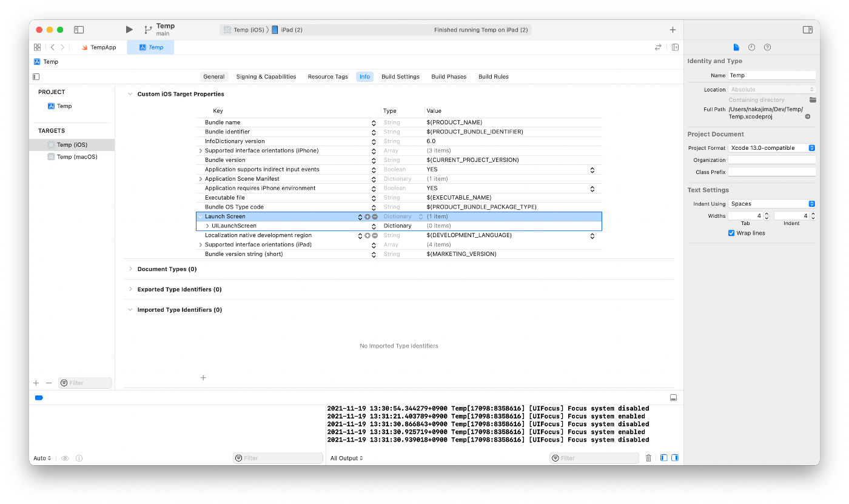The width and height of the screenshot is (849, 504).
Task: Toggle the inspectors panel icon
Action: [x=808, y=30]
